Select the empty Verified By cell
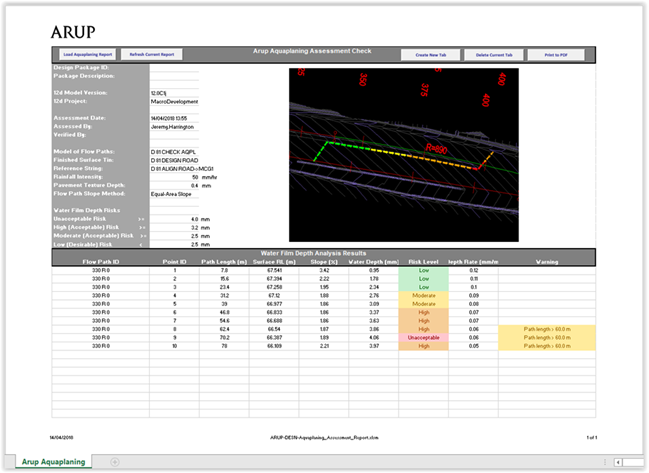Viewport: 649px width, 473px height. tap(174, 135)
